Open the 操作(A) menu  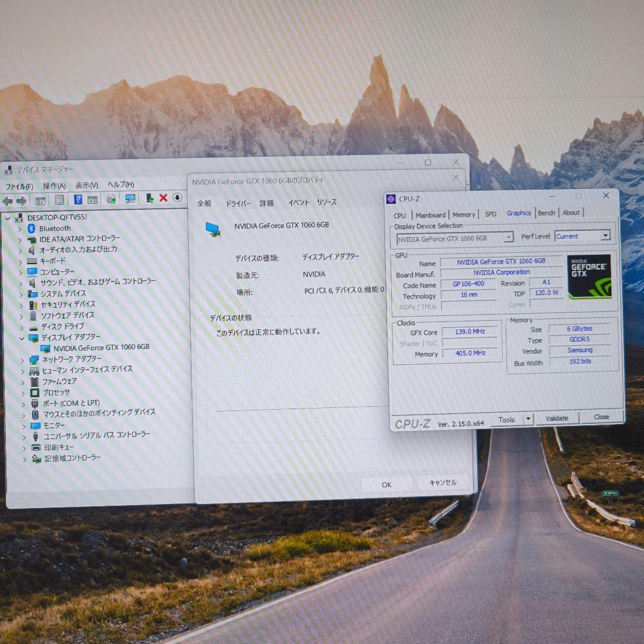click(54, 186)
